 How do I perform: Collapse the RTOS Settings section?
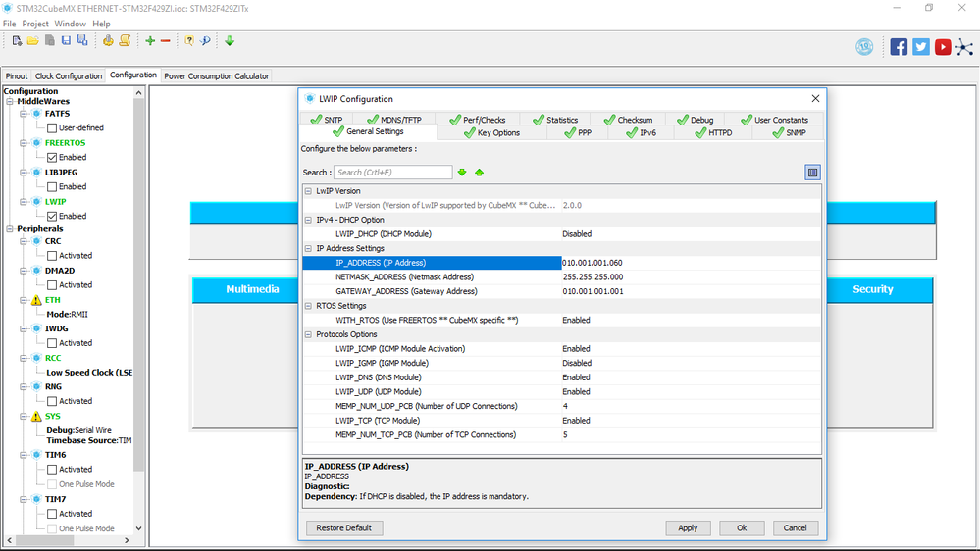point(308,306)
